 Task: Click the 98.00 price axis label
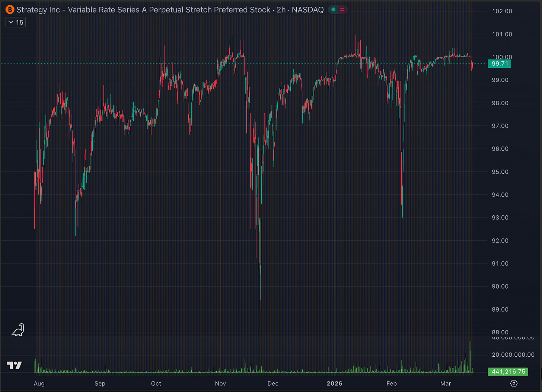pyautogui.click(x=500, y=103)
